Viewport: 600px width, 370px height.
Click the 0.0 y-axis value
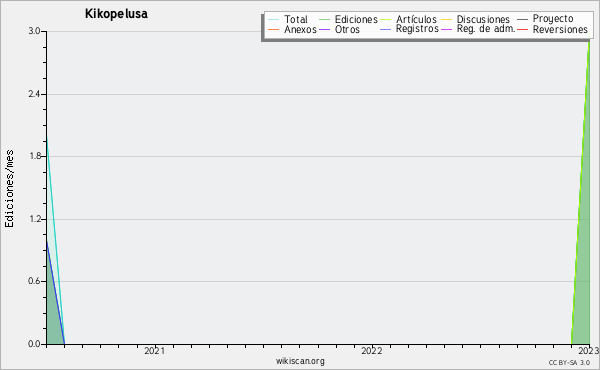point(34,344)
